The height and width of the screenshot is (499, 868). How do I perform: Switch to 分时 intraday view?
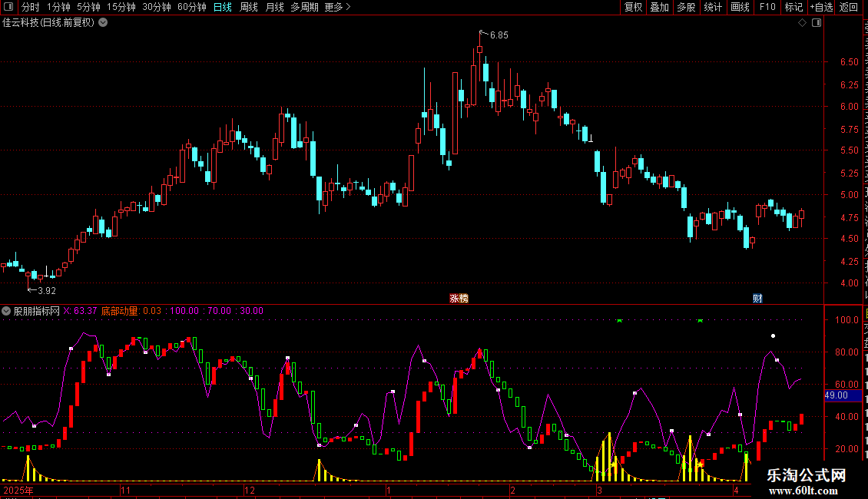(x=31, y=7)
